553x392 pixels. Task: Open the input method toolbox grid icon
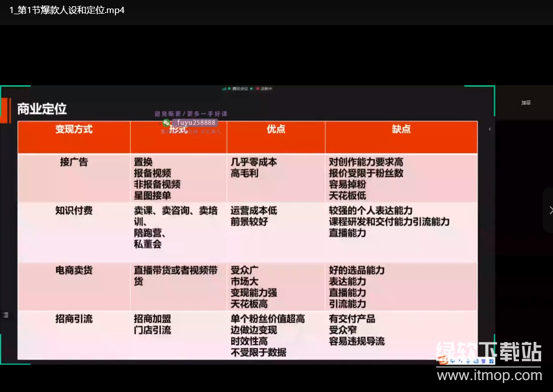tap(491, 361)
